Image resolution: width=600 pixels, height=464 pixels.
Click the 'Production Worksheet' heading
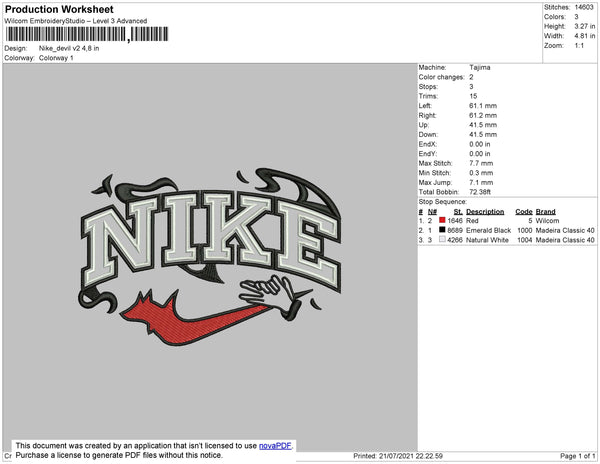[x=59, y=9]
